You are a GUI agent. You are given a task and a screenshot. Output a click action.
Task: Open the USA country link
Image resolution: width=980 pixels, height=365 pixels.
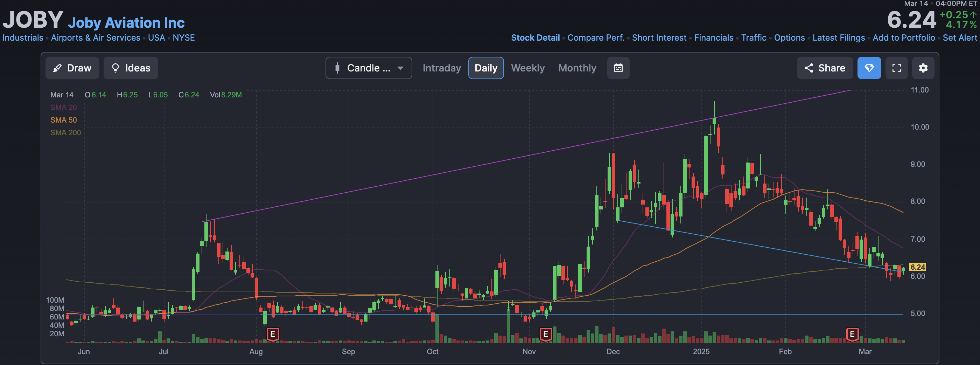[x=156, y=38]
